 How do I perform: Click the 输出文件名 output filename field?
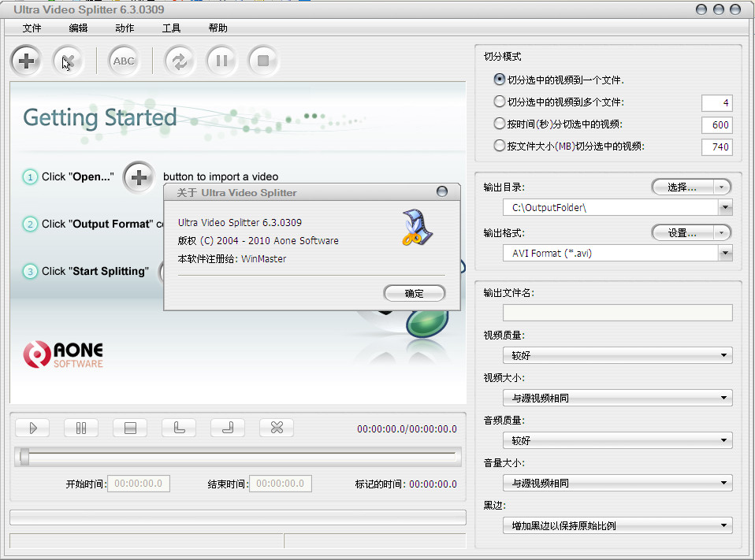tap(618, 313)
